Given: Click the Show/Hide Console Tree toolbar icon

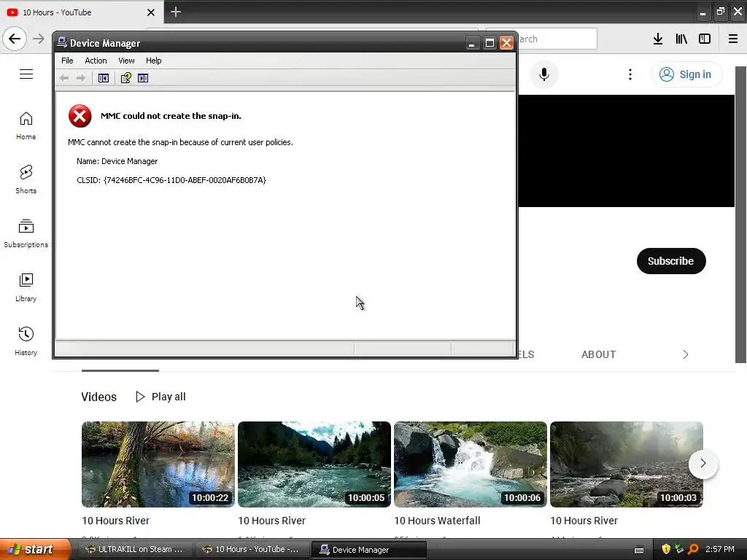Looking at the screenshot, I should [104, 78].
